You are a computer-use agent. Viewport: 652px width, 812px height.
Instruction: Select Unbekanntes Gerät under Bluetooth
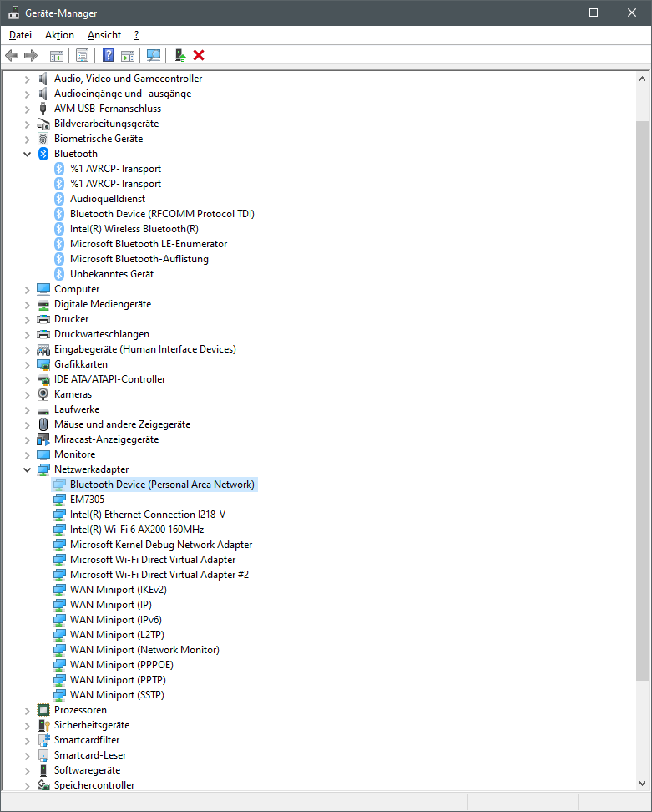click(x=112, y=274)
